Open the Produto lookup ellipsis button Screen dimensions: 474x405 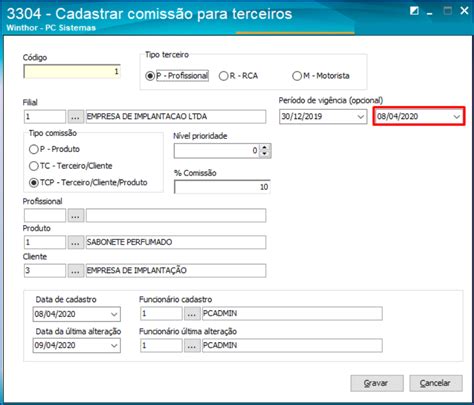click(x=76, y=242)
